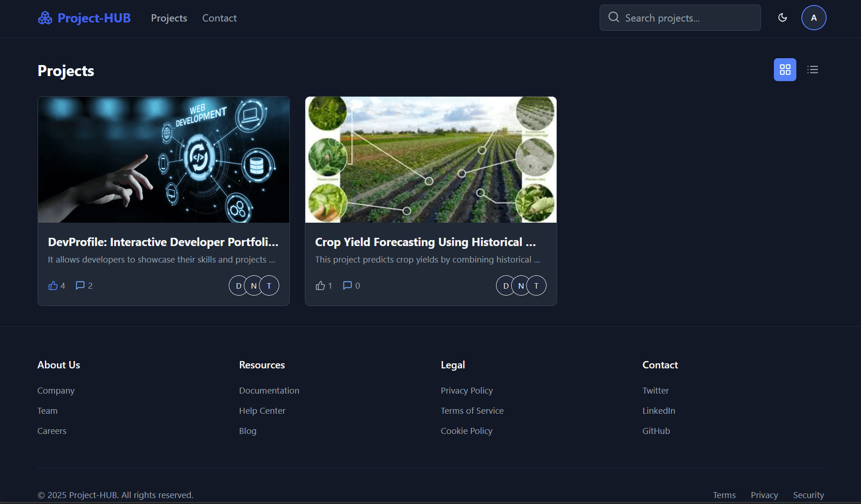Image resolution: width=861 pixels, height=504 pixels.
Task: Open the Contact page from navbar
Action: click(219, 18)
